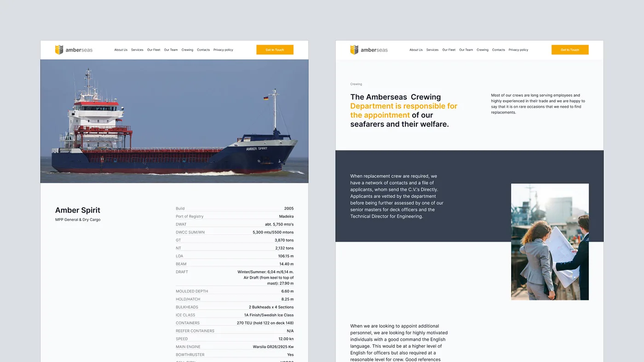Click the Crewing Department headline
Image resolution: width=644 pixels, height=362 pixels.
(x=404, y=110)
